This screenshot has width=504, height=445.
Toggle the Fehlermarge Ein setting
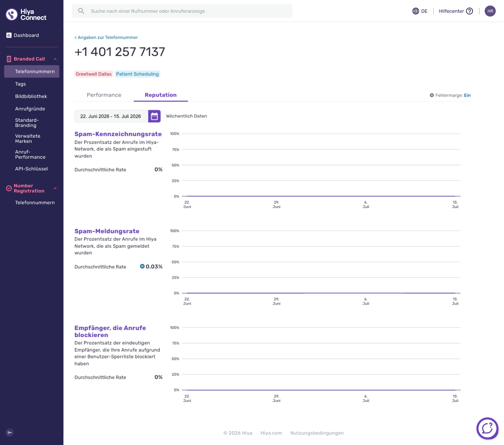[x=467, y=95]
